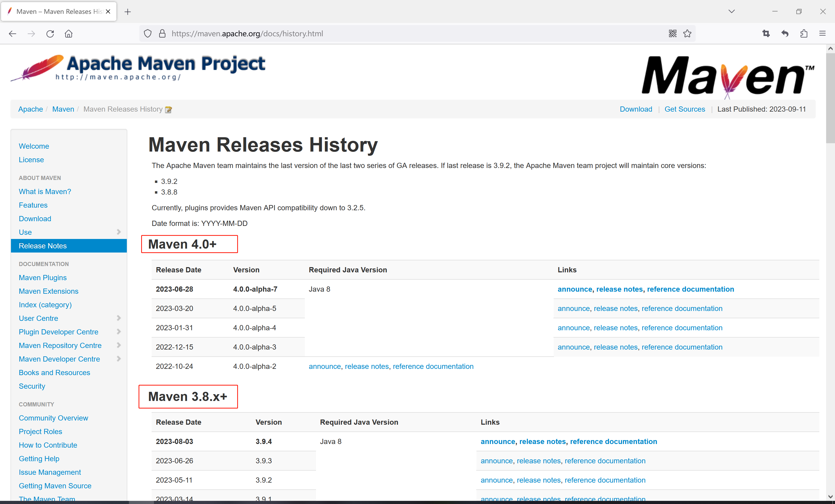Open What is Maven? in sidebar

click(45, 191)
